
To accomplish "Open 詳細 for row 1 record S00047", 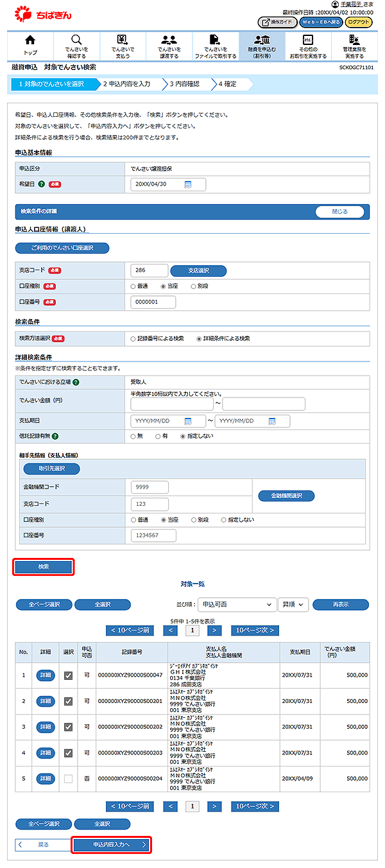I will tap(46, 675).
